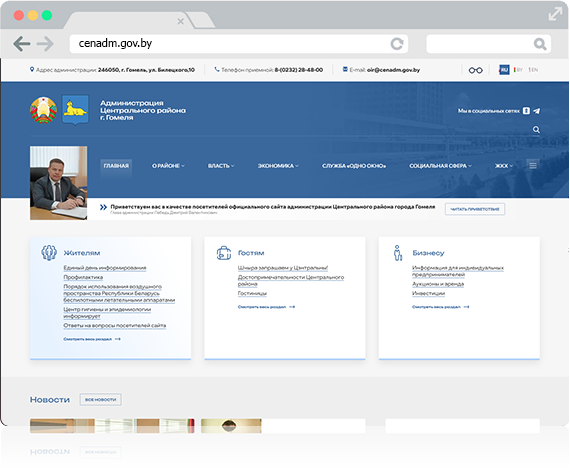Open Ответы на вопросы посетителей сайта link

tap(115, 325)
